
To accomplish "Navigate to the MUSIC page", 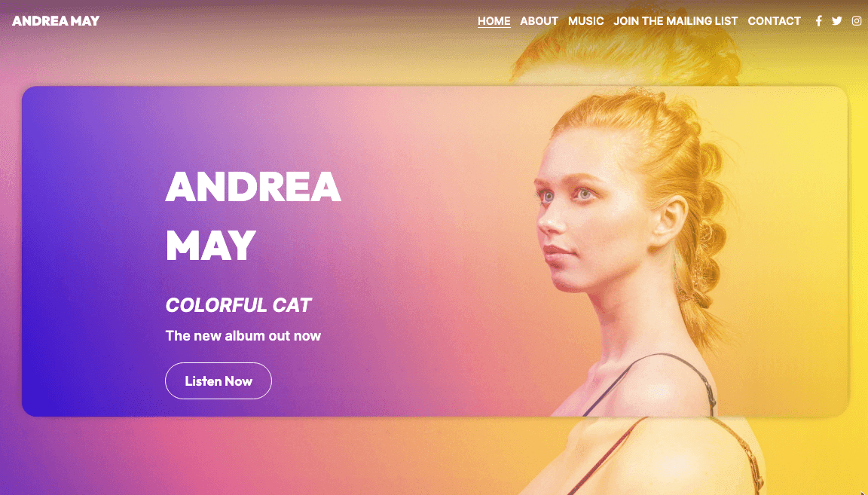I will point(585,21).
